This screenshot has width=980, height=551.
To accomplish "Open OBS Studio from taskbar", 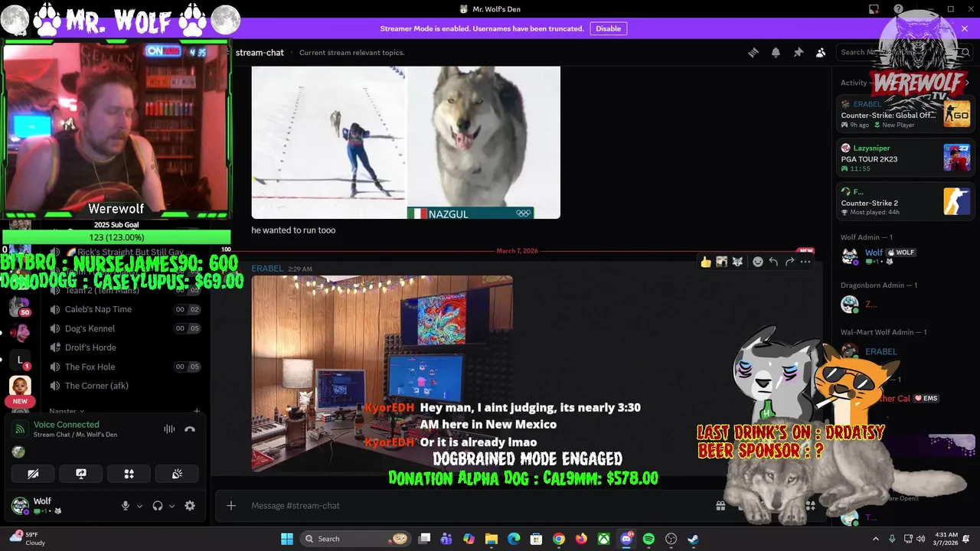I will (671, 539).
